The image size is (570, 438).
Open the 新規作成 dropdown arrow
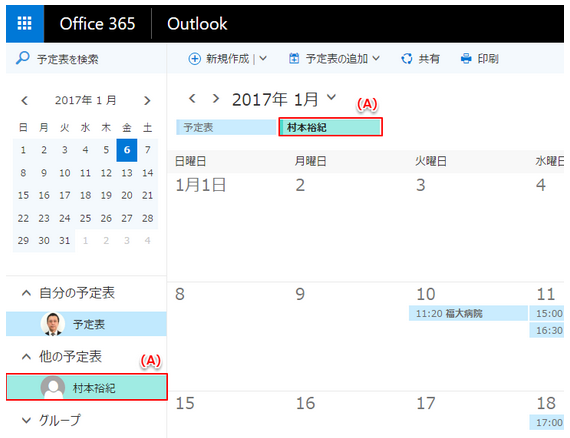[263, 59]
